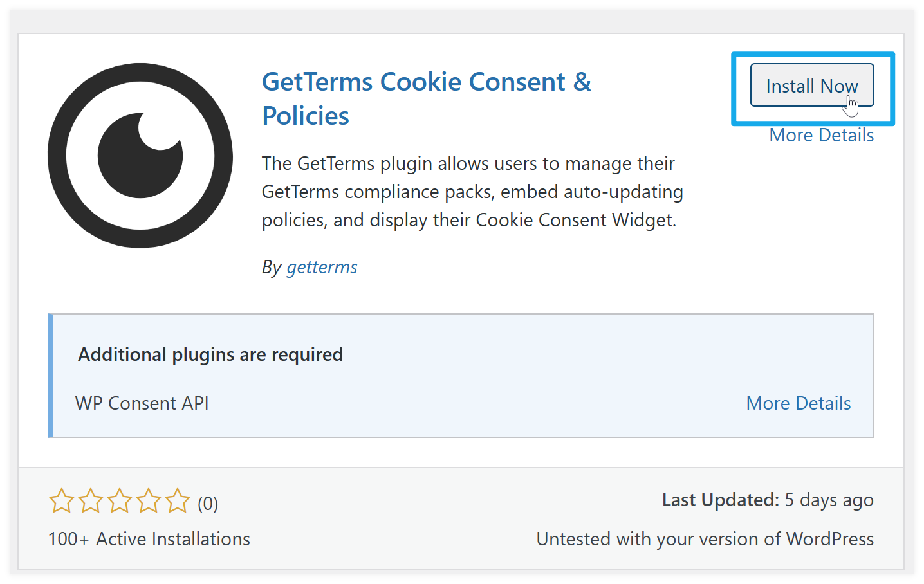924x584 pixels.
Task: Click the GetTerms eye logo icon
Action: [140, 156]
